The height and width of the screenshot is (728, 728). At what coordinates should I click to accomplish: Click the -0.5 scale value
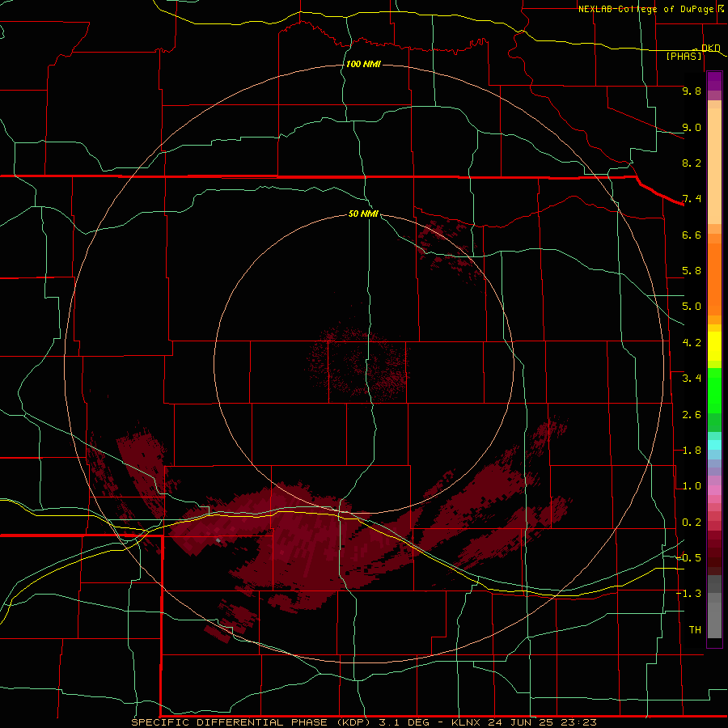click(x=688, y=558)
